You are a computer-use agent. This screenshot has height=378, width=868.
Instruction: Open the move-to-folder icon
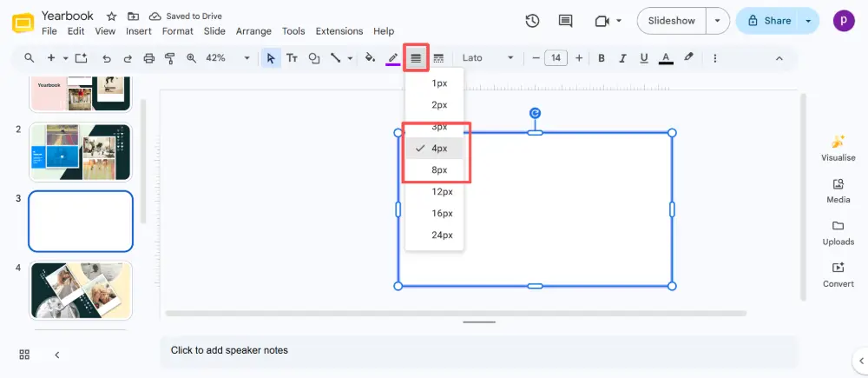tap(133, 16)
